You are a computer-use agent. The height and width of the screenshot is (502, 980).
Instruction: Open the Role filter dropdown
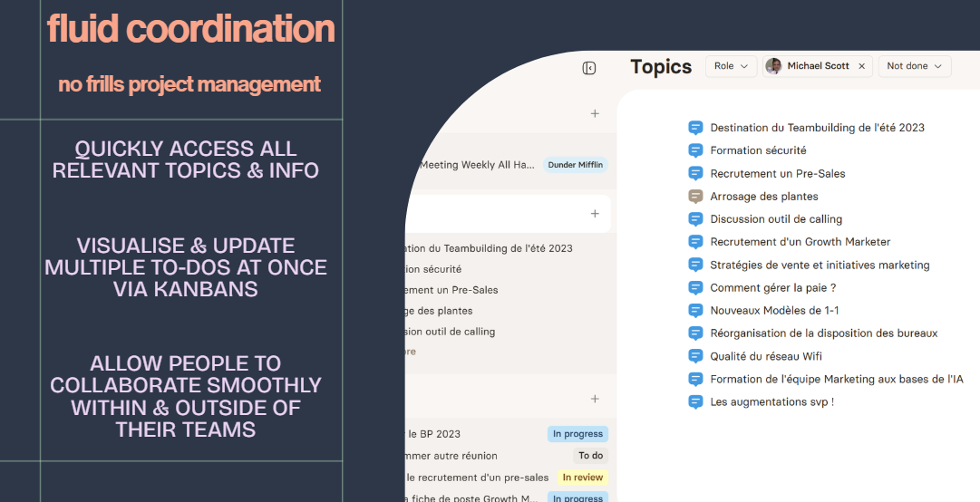coord(731,66)
